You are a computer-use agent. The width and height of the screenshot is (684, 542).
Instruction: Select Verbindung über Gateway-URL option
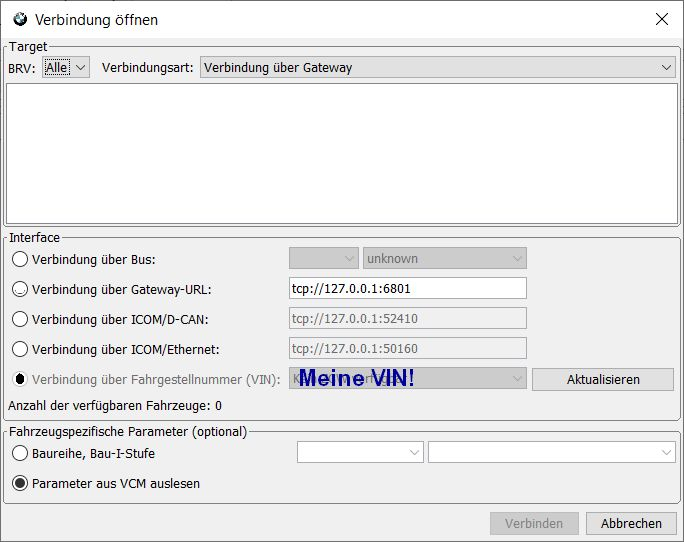[20, 289]
